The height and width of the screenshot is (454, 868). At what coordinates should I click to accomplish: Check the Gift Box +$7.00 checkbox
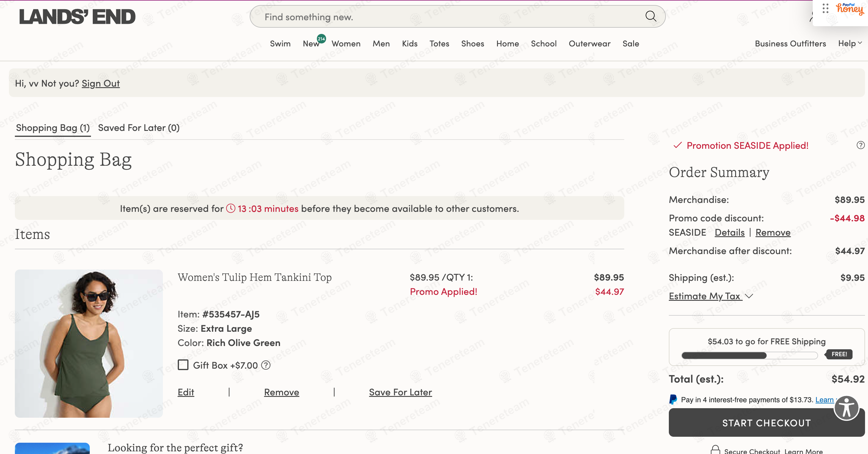[x=183, y=365]
